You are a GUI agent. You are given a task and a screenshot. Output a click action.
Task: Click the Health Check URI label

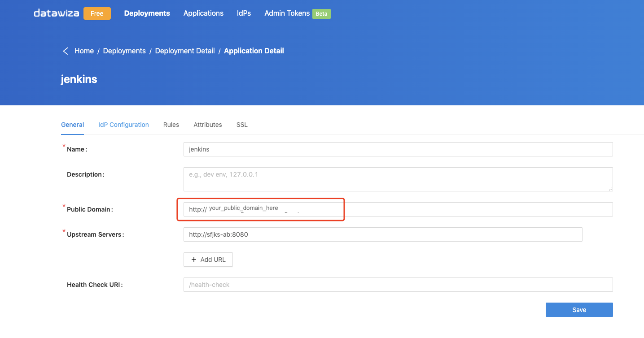95,285
